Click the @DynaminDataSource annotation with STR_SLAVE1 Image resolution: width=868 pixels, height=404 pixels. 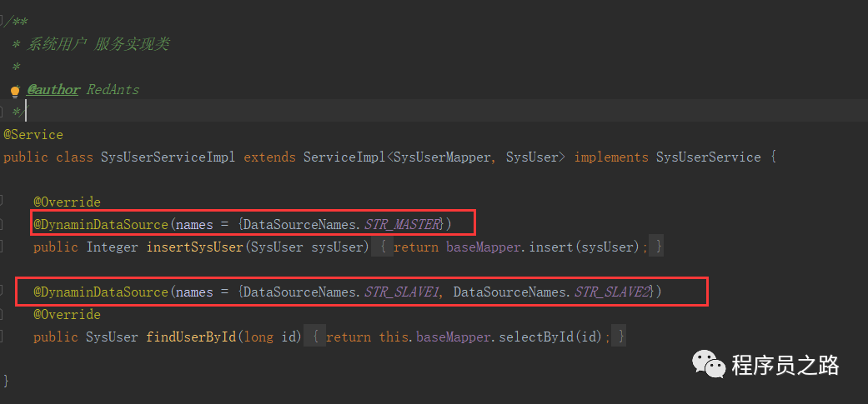[101, 292]
